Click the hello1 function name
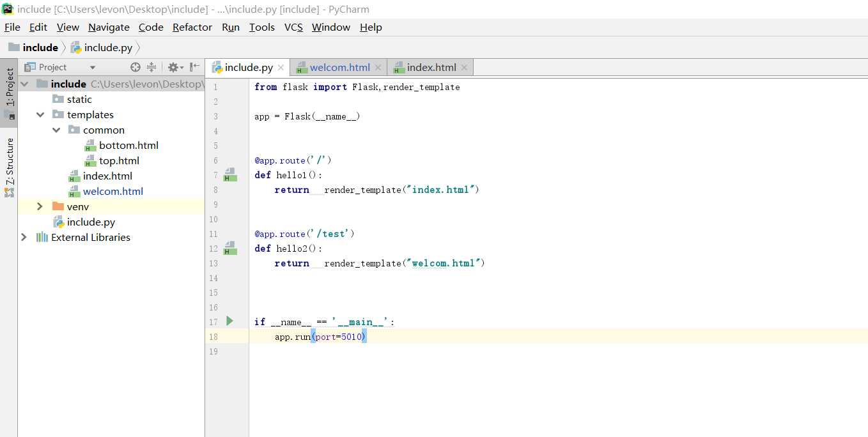The height and width of the screenshot is (437, 868). click(291, 175)
